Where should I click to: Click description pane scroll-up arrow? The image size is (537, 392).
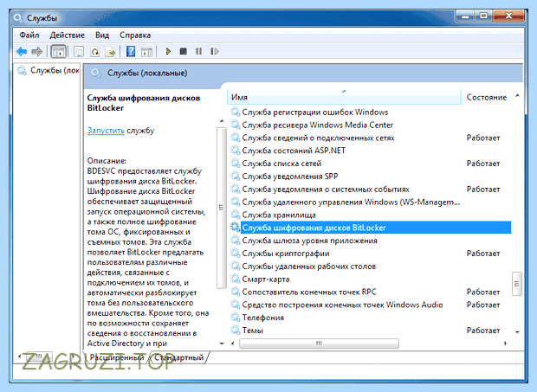click(x=222, y=121)
